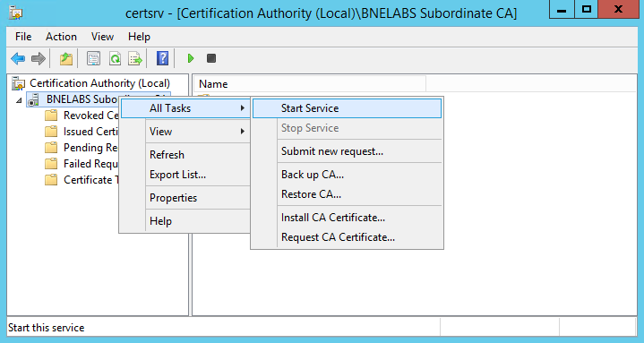This screenshot has height=343, width=644.
Task: Select Request CA Certificate...
Action: click(x=347, y=237)
